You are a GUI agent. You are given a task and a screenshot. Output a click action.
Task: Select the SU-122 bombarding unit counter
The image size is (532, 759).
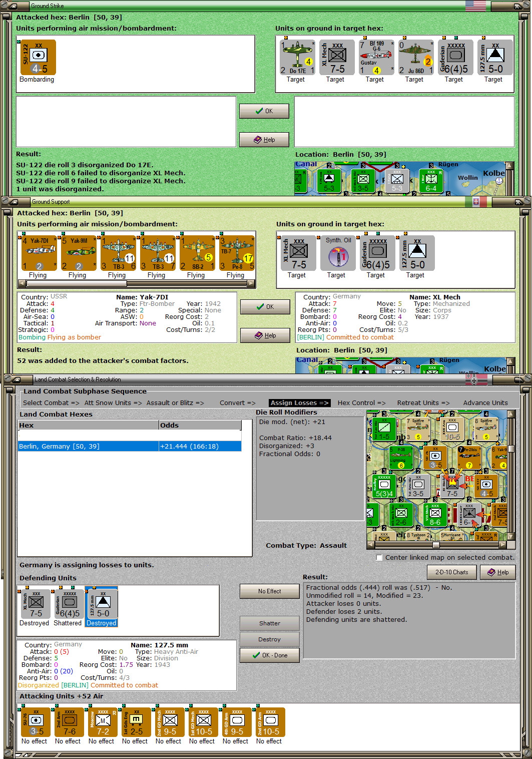38,58
